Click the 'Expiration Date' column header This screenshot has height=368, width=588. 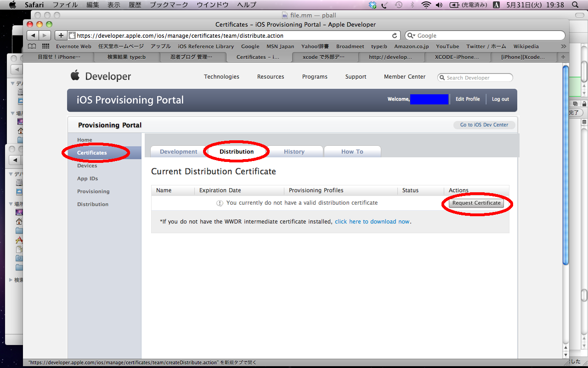point(220,190)
